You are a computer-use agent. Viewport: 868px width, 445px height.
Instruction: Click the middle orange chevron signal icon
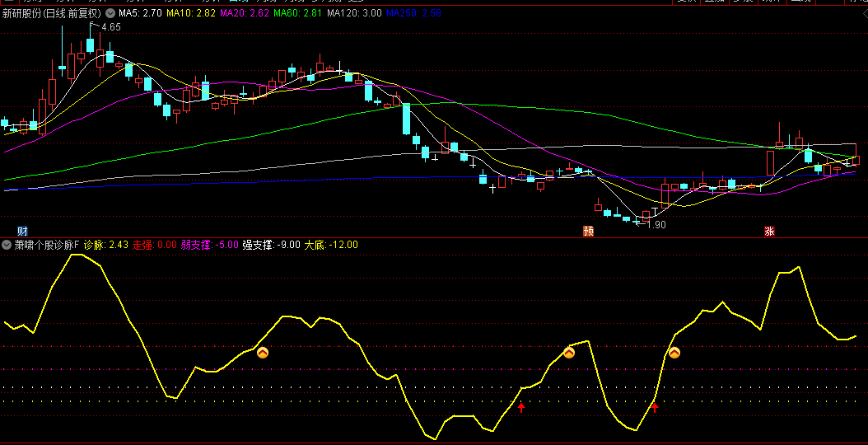569,353
